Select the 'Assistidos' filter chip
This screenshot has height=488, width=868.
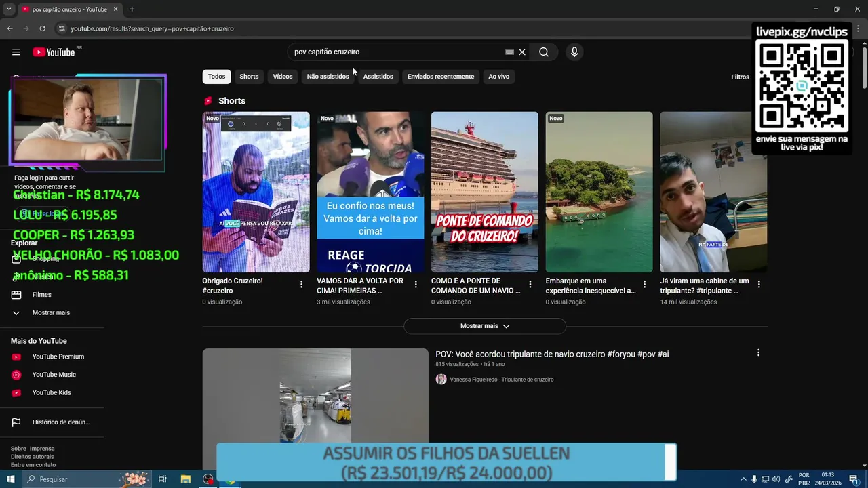[x=378, y=77]
